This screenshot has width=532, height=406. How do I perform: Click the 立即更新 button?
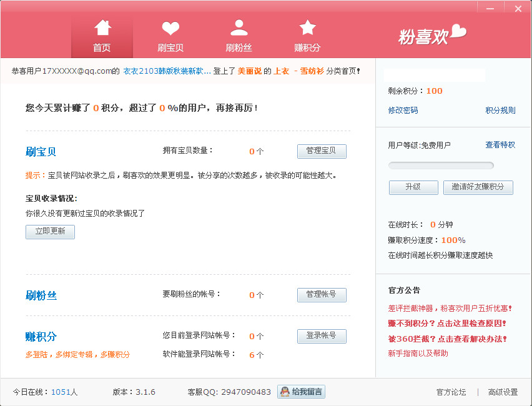pyautogui.click(x=50, y=232)
